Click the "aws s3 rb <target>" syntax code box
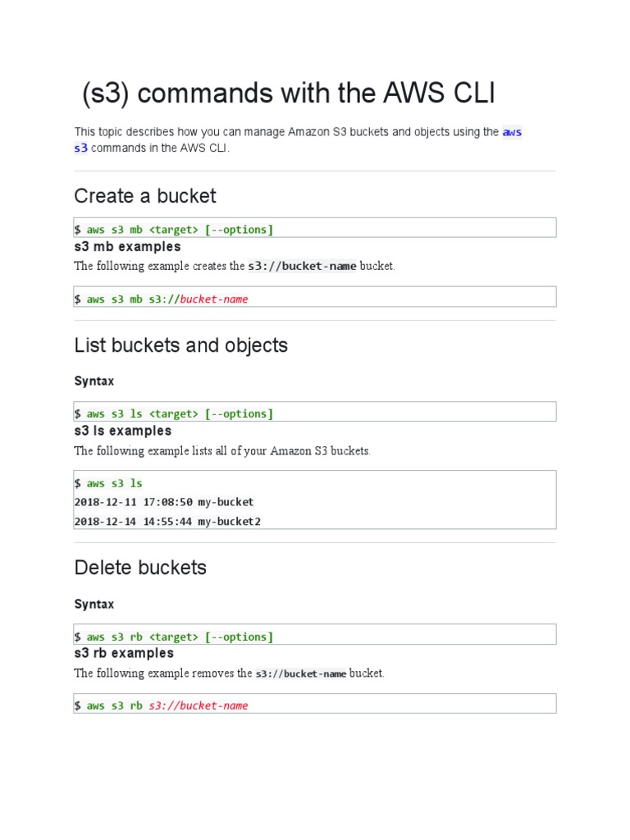The height and width of the screenshot is (840, 630). coord(314,637)
